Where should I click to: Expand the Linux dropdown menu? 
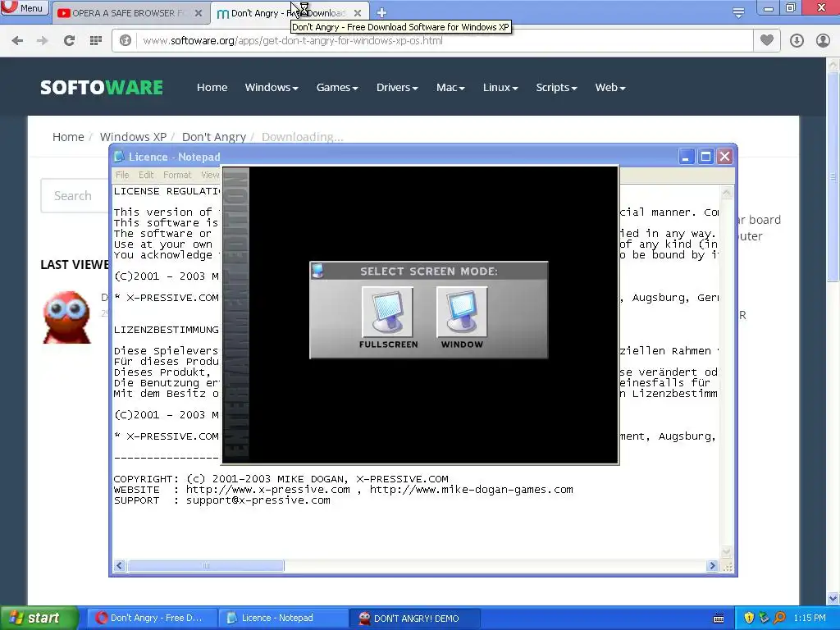500,87
